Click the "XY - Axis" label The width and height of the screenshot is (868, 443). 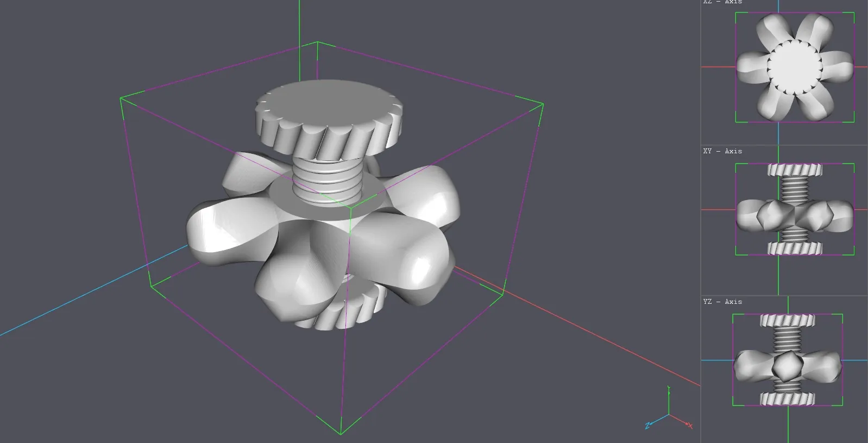coord(722,151)
